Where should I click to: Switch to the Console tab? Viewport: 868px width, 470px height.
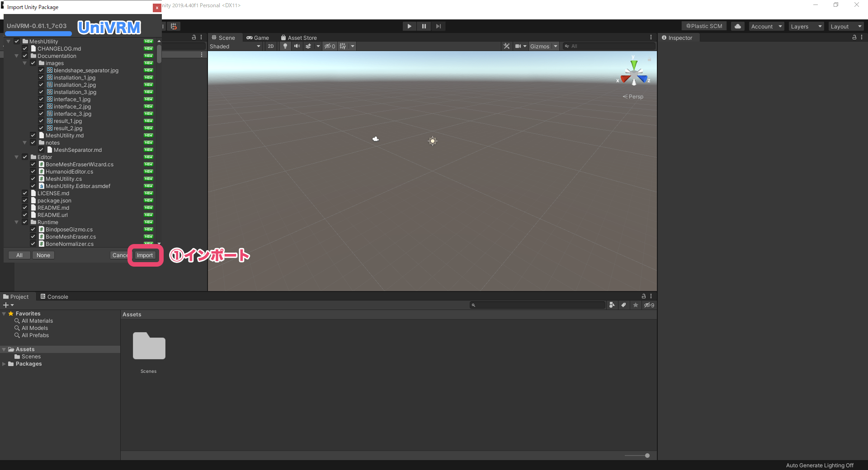pos(54,296)
